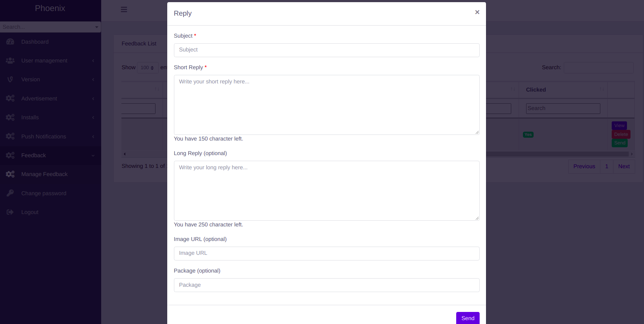The width and height of the screenshot is (644, 324).
Task: Open the Show entries count selector
Action: coord(148,67)
